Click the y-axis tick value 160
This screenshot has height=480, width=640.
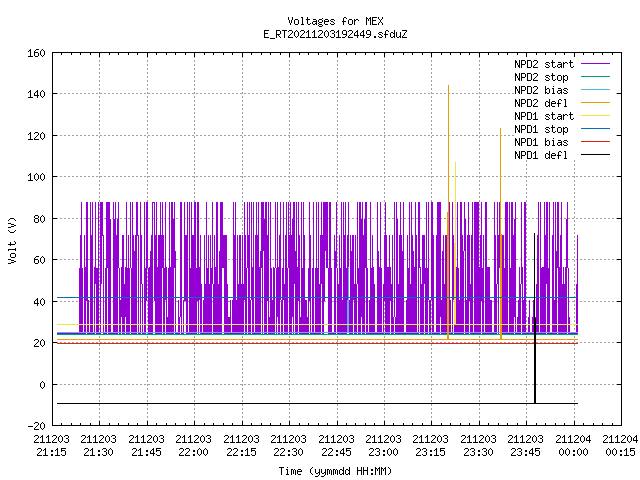tap(36, 53)
